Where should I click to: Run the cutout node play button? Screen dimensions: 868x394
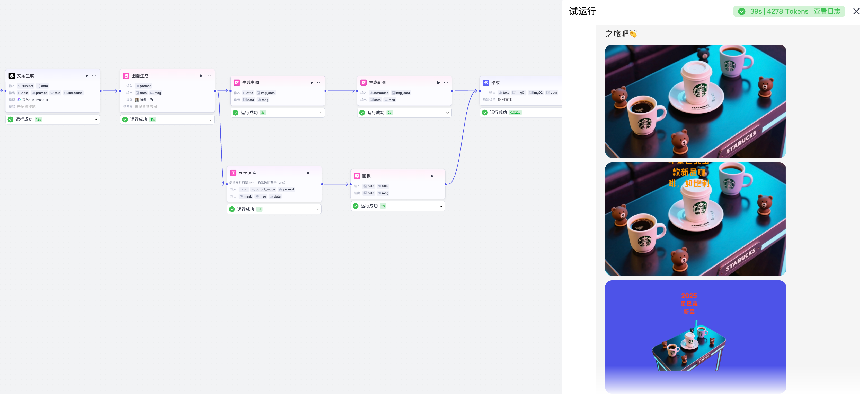308,173
